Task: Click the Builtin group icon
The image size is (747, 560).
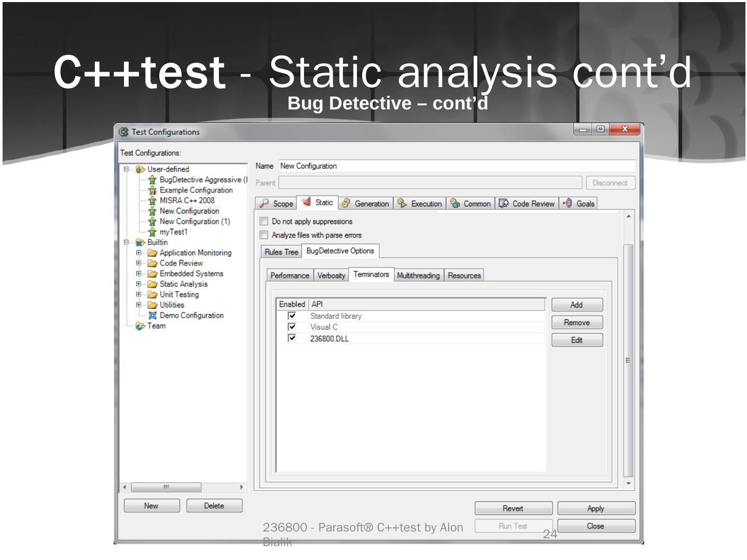Action: click(140, 242)
